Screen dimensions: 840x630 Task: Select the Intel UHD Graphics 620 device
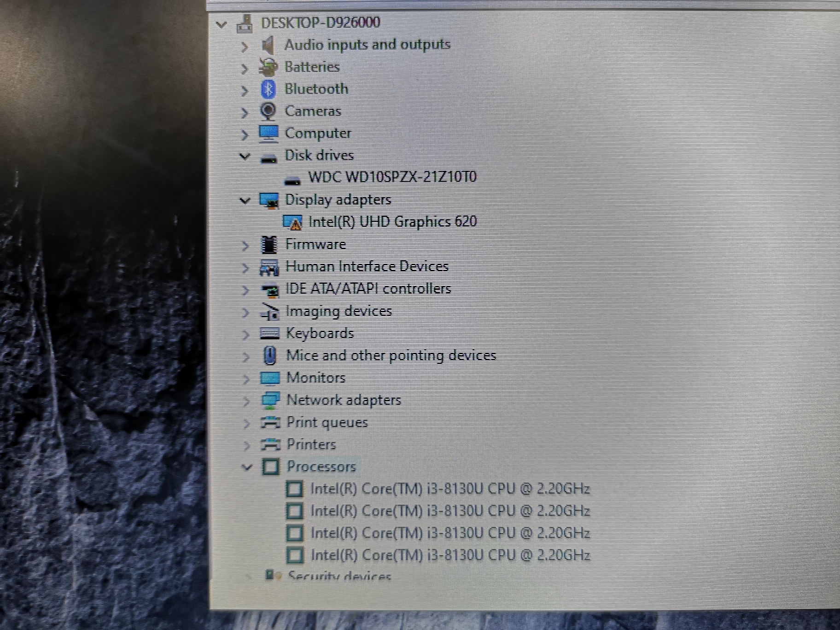pyautogui.click(x=394, y=222)
